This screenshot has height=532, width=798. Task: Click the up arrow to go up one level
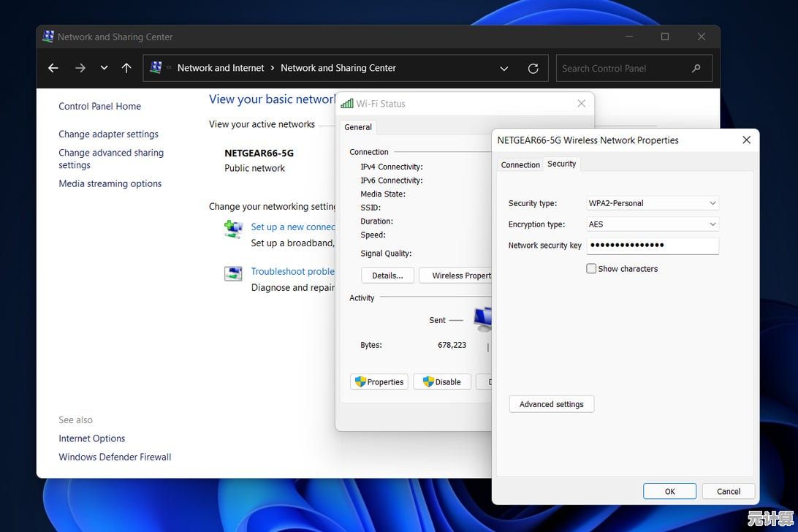click(x=126, y=67)
